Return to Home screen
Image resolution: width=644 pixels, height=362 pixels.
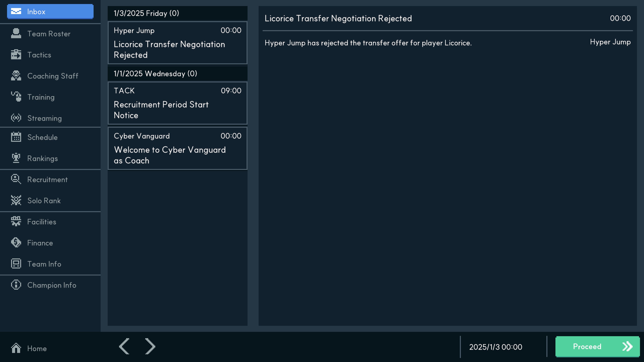(x=29, y=348)
